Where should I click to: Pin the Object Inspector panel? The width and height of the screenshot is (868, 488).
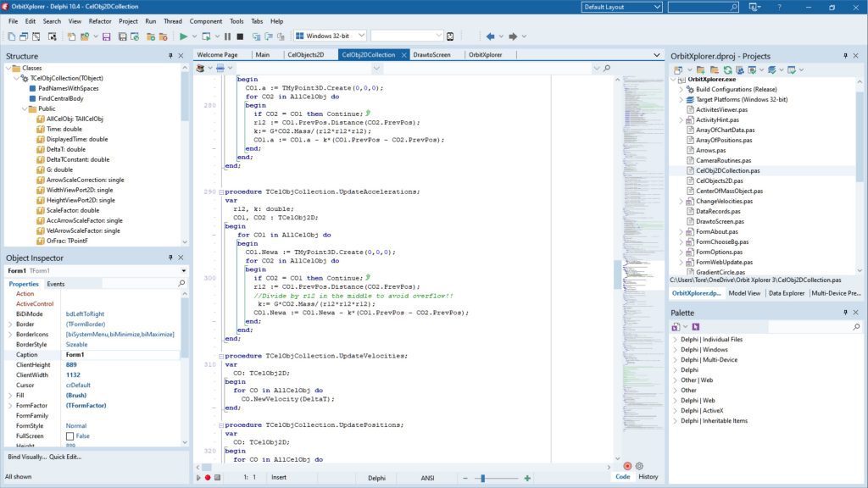170,258
